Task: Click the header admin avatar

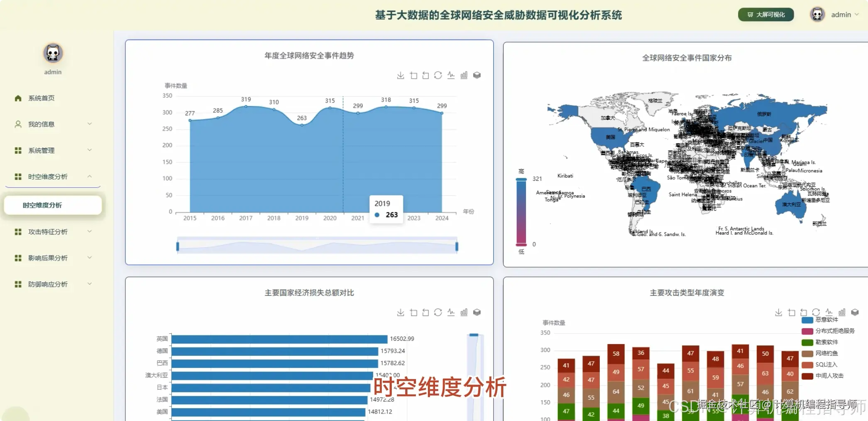Action: click(x=817, y=15)
